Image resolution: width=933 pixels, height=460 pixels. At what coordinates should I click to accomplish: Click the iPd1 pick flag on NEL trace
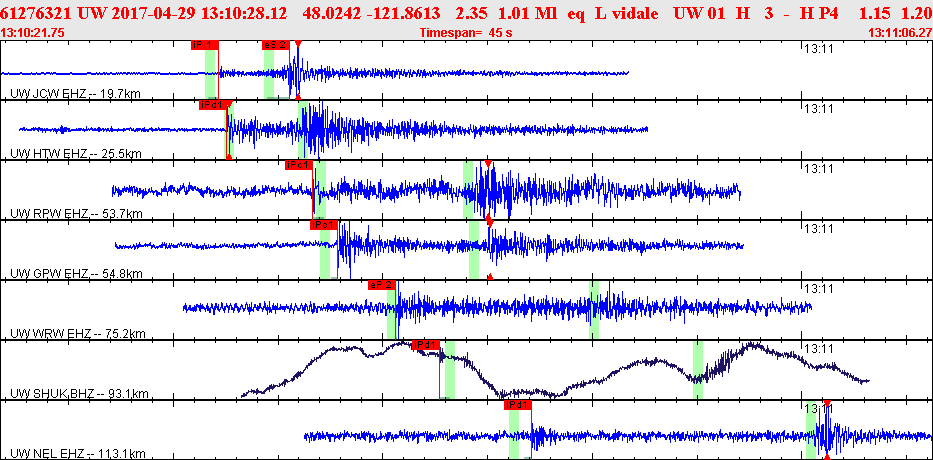(x=517, y=405)
